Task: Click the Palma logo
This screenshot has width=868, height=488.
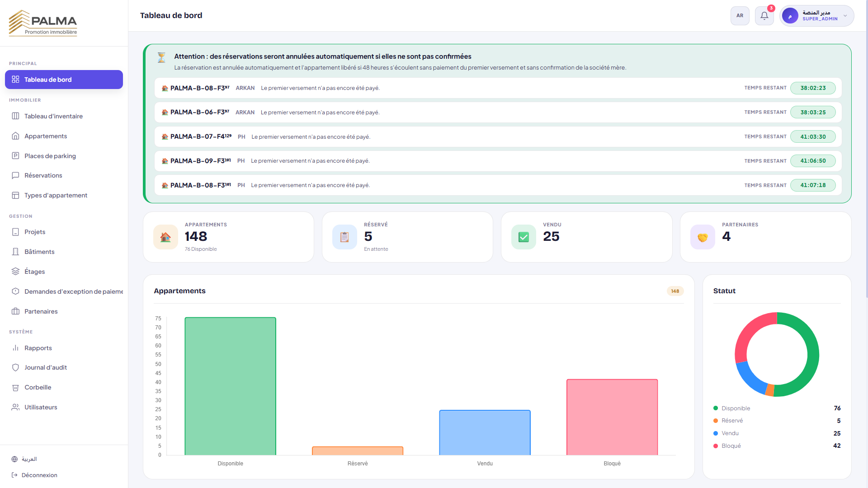Action: 43,23
